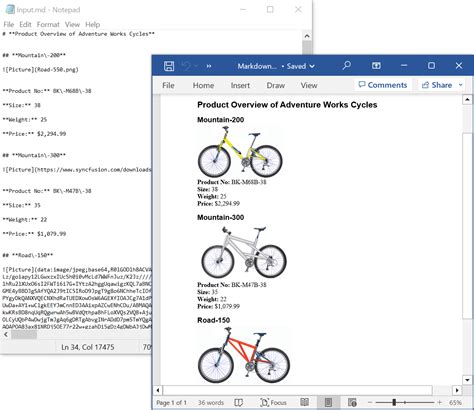This screenshot has width=474, height=410.
Task: Select the Print Layout view icon
Action: pos(328,402)
